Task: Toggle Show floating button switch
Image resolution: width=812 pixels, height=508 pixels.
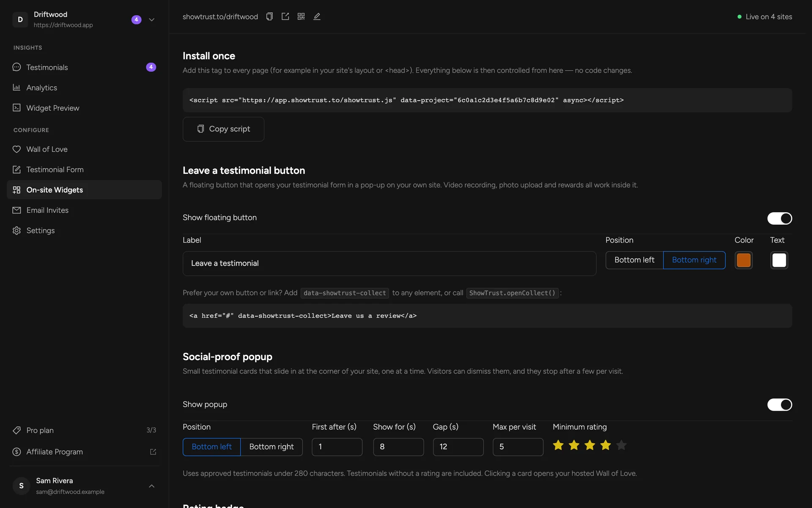Action: 779,218
